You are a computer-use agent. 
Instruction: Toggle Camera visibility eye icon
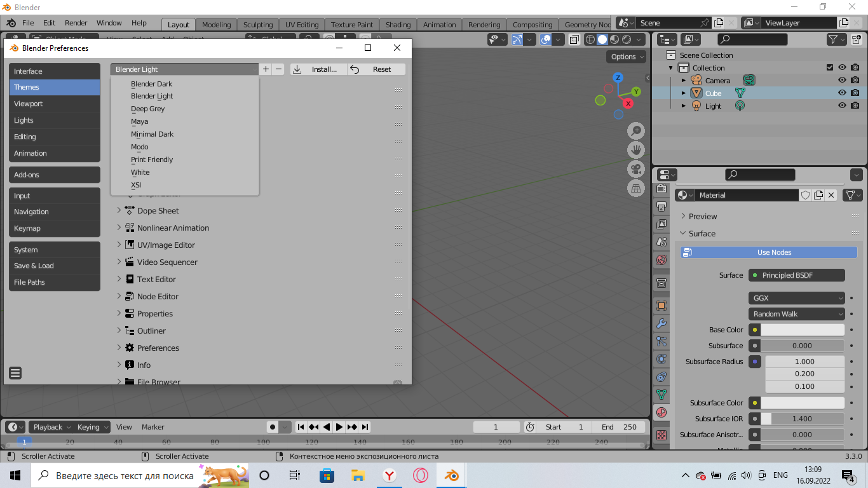842,81
